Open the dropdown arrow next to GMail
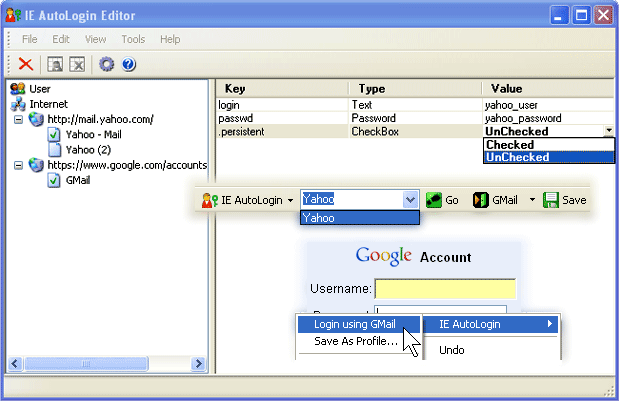This screenshot has height=401, width=619. 532,200
